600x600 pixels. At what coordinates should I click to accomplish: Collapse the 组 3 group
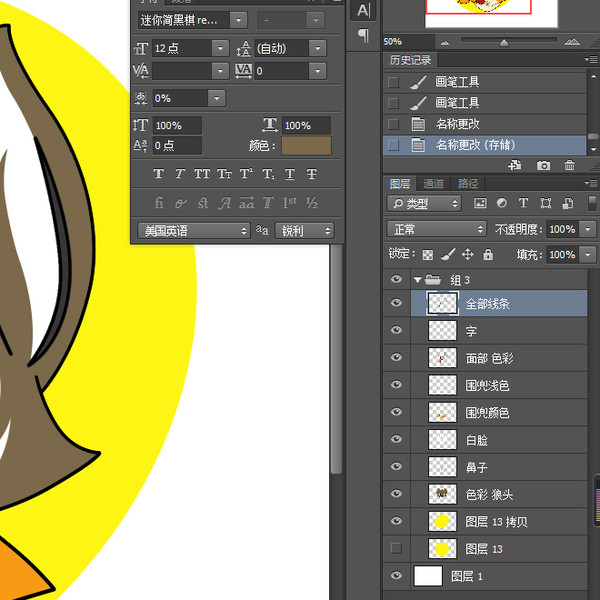417,280
